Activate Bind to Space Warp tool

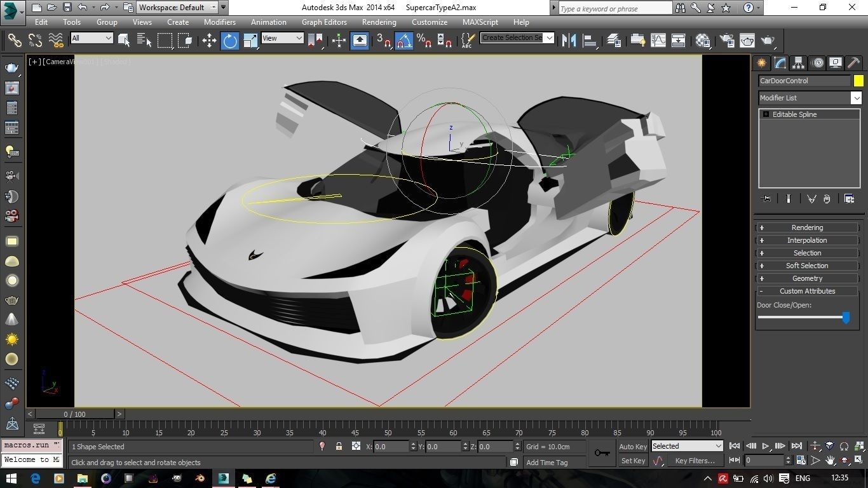point(56,40)
